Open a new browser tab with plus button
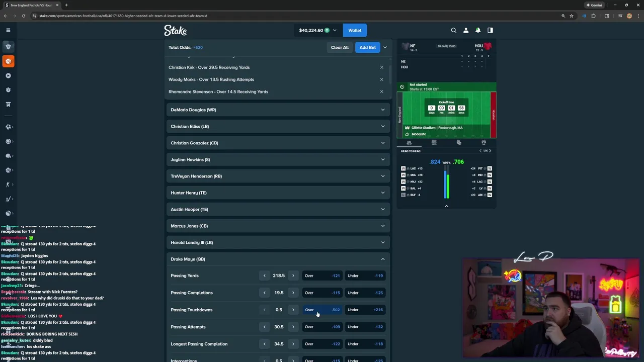 click(x=66, y=5)
